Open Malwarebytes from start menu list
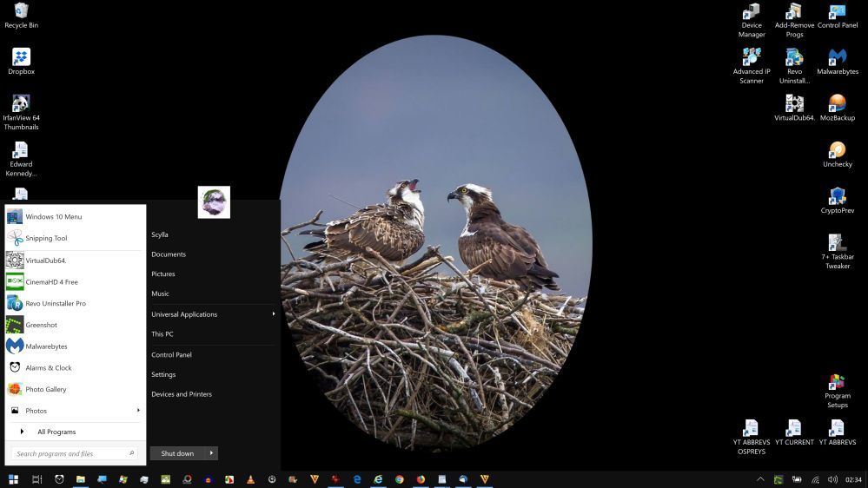868x488 pixels. click(x=76, y=346)
